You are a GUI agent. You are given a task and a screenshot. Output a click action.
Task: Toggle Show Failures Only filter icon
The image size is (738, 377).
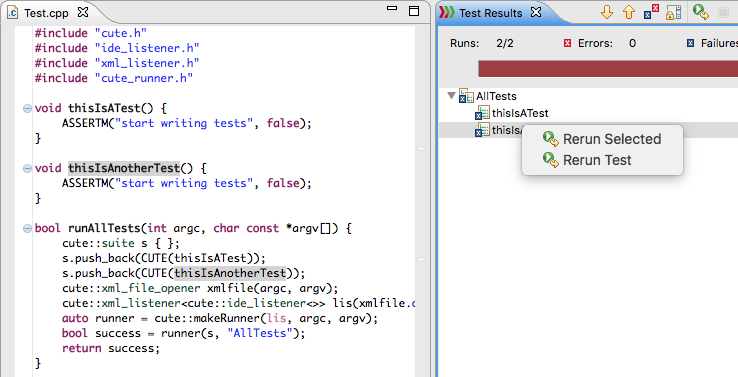pyautogui.click(x=651, y=12)
